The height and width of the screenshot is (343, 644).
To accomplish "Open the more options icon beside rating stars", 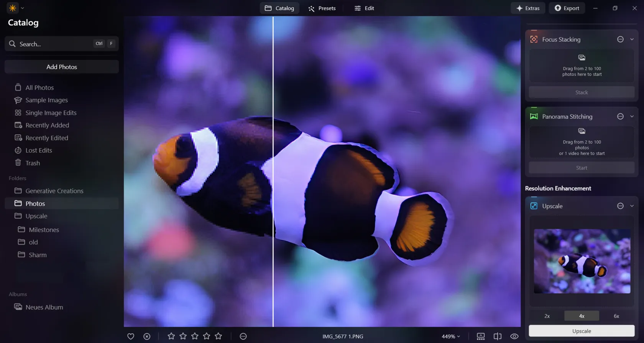I will pyautogui.click(x=243, y=336).
